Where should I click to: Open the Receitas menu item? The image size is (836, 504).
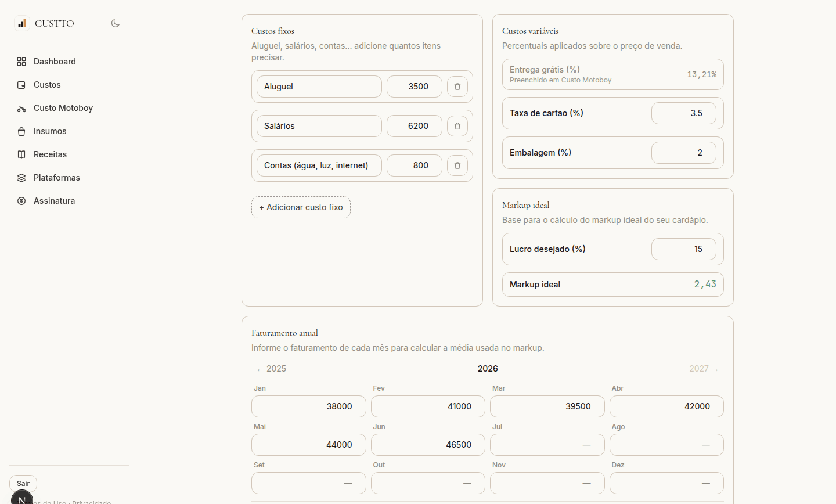coord(69,154)
